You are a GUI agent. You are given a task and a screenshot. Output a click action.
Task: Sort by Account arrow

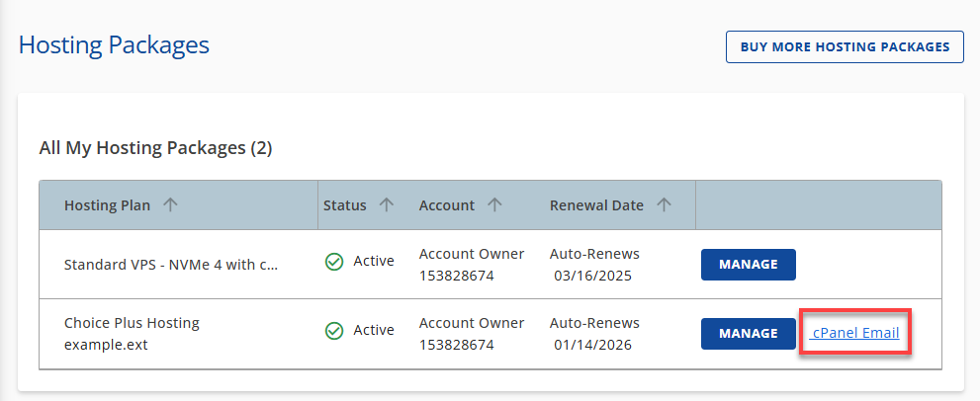[x=494, y=204]
